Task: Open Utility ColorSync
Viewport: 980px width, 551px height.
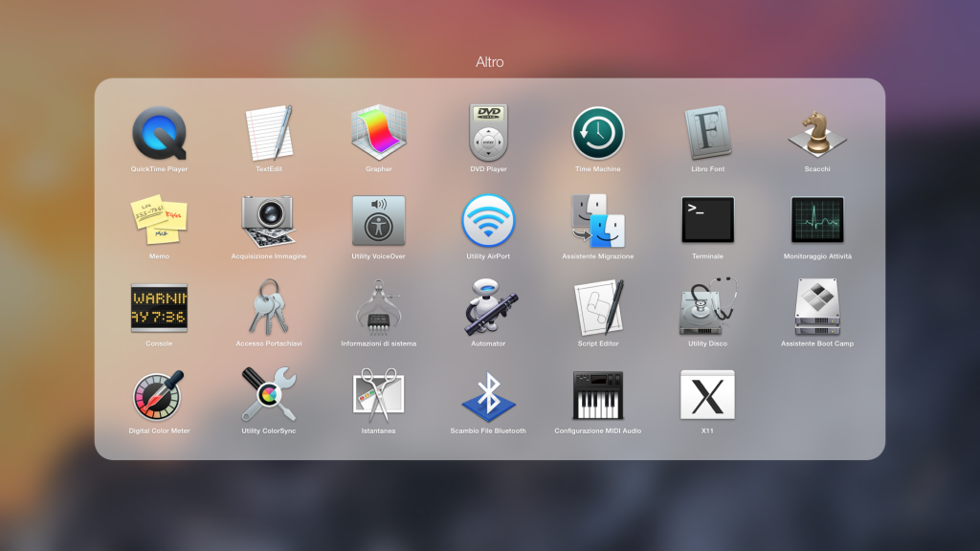Action: [x=269, y=394]
